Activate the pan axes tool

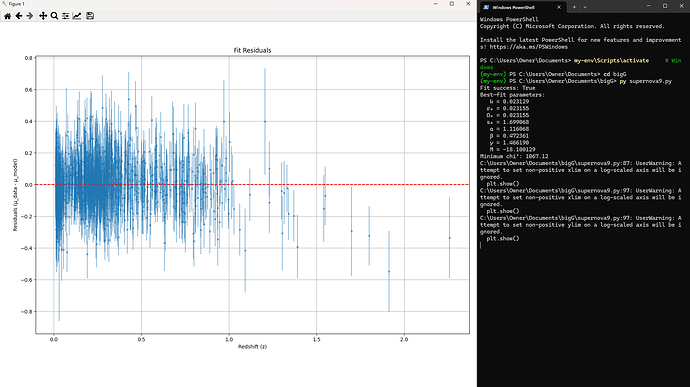[x=43, y=16]
